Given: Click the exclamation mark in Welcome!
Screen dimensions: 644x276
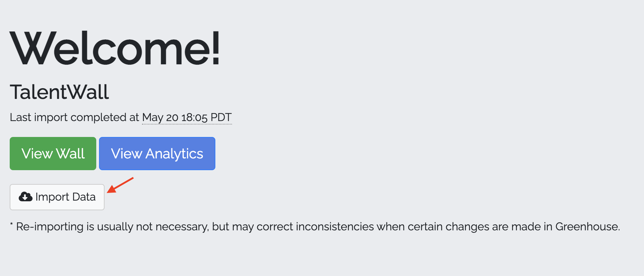Looking at the screenshot, I should [216, 48].
